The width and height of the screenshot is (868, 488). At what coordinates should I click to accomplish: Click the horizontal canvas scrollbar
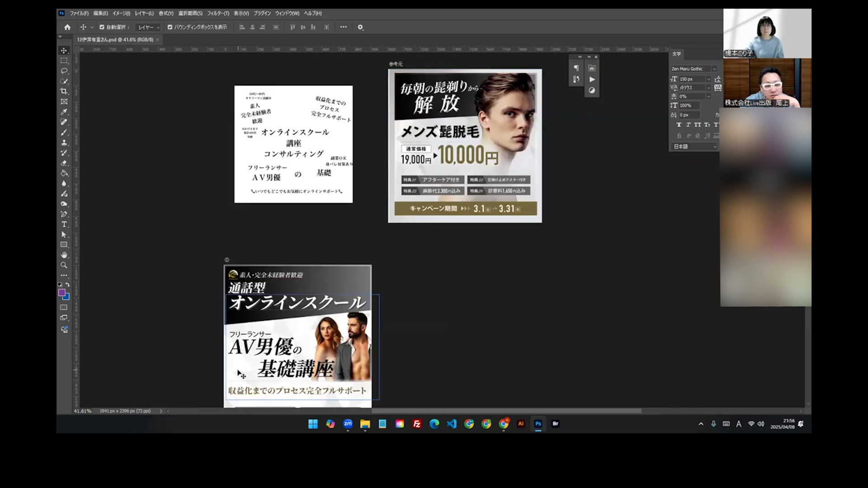click(x=506, y=411)
